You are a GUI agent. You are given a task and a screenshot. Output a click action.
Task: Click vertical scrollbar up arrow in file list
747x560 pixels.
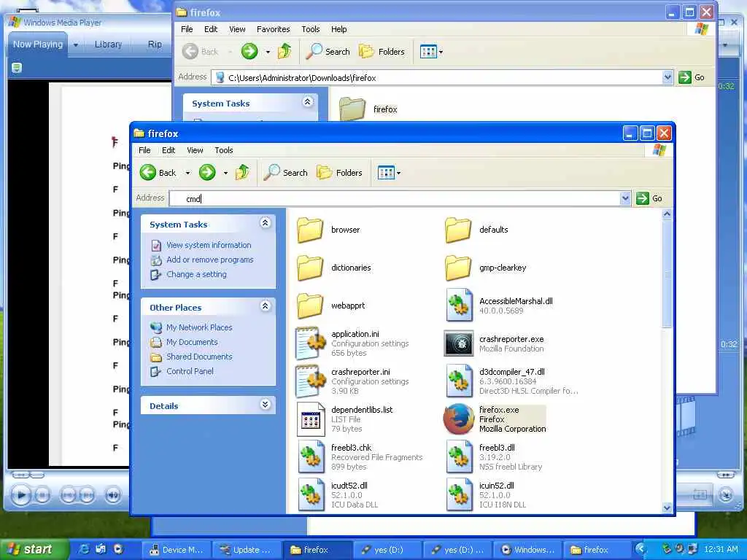coord(667,214)
